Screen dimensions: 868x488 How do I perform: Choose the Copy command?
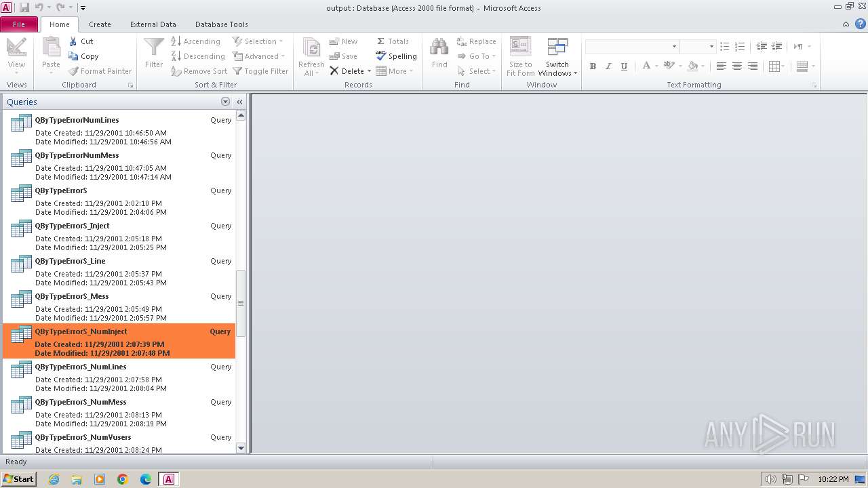click(x=83, y=56)
